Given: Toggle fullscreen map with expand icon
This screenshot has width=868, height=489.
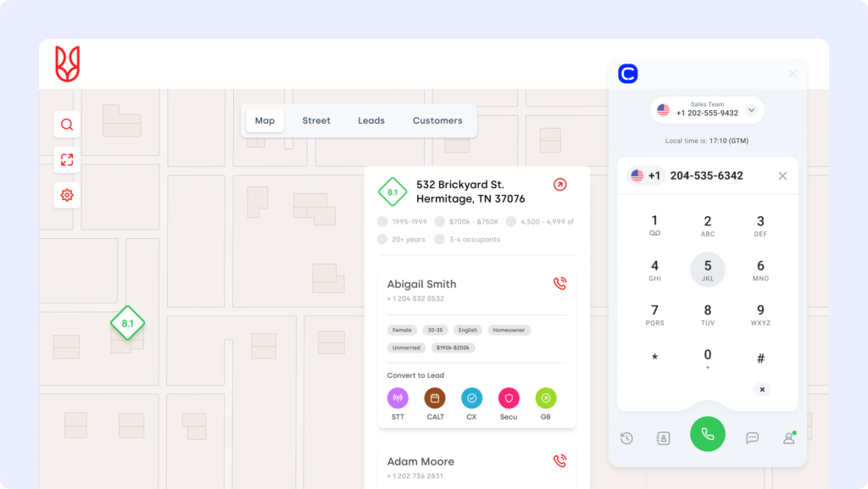Looking at the screenshot, I should click(67, 159).
